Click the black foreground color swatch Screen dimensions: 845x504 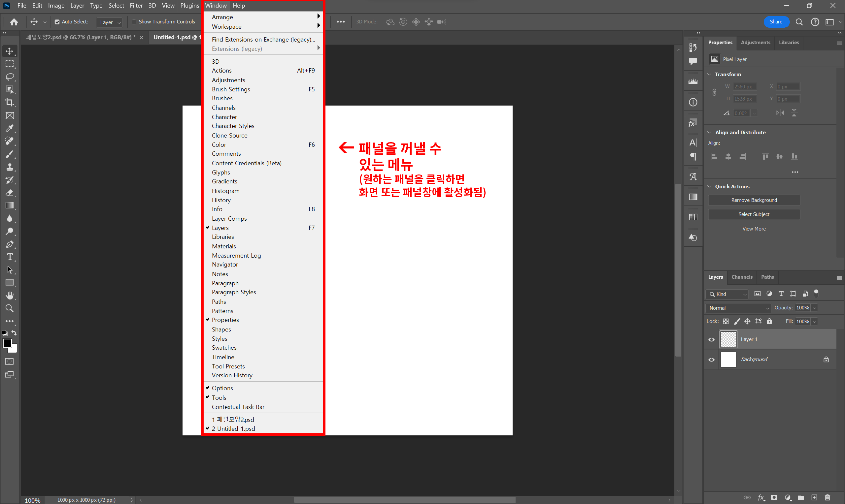point(7,343)
